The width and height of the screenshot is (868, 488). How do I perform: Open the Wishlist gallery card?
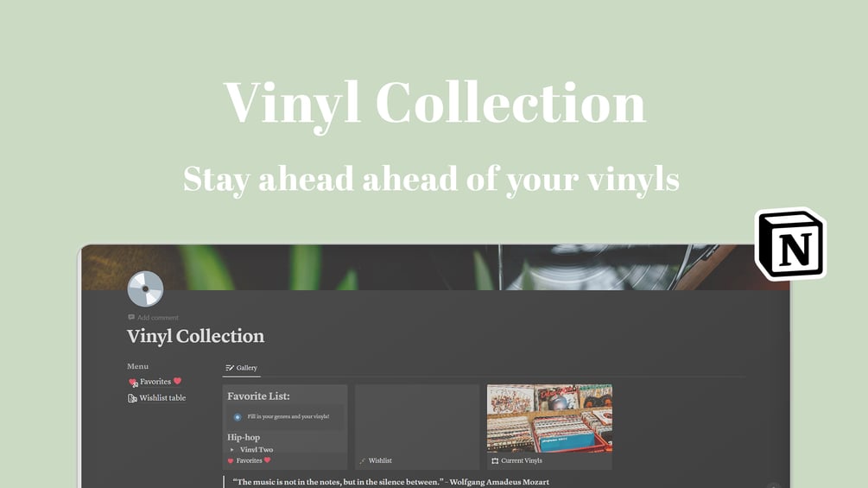[x=417, y=428]
